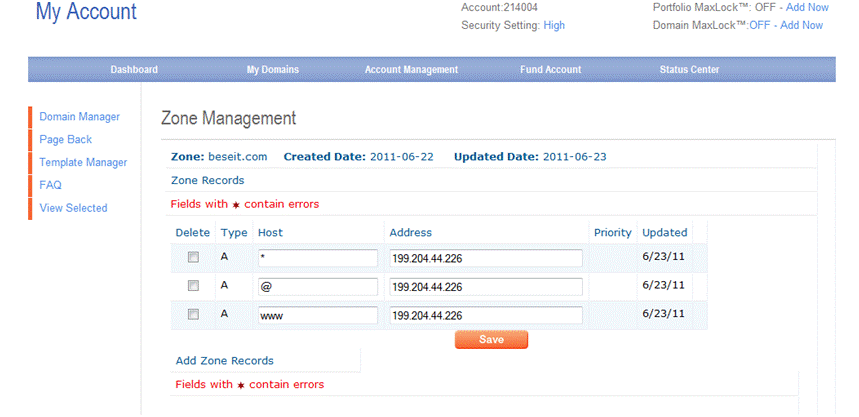Go to the My Domains tab
The width and height of the screenshot is (859, 417).
click(272, 70)
